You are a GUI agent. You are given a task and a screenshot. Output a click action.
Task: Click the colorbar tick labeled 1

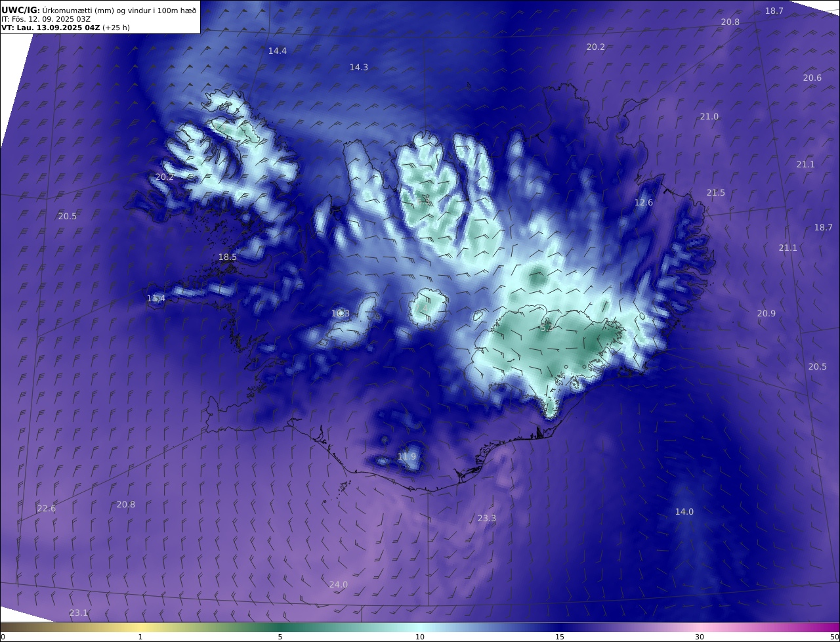click(140, 637)
